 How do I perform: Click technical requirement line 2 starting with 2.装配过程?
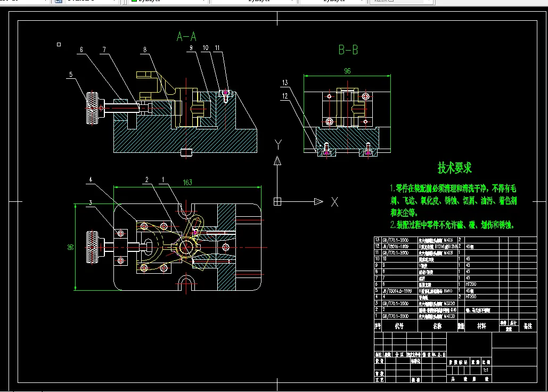coord(452,225)
